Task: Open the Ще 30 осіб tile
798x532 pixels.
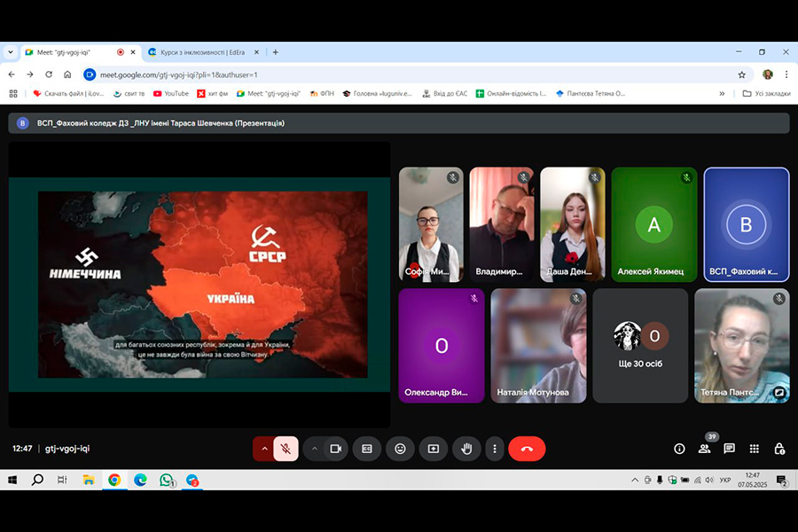Action: (x=640, y=346)
